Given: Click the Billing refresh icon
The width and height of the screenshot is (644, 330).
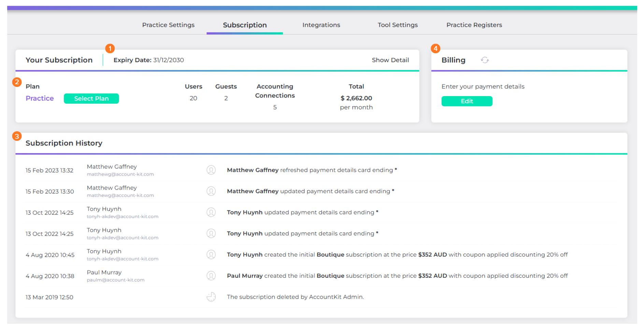Looking at the screenshot, I should coord(485,60).
